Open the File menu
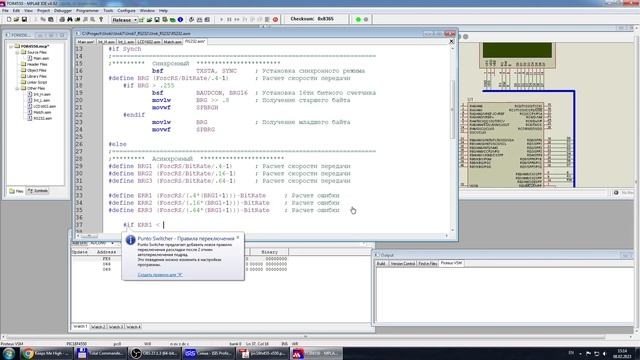The height and width of the screenshot is (360, 640). click(5, 11)
